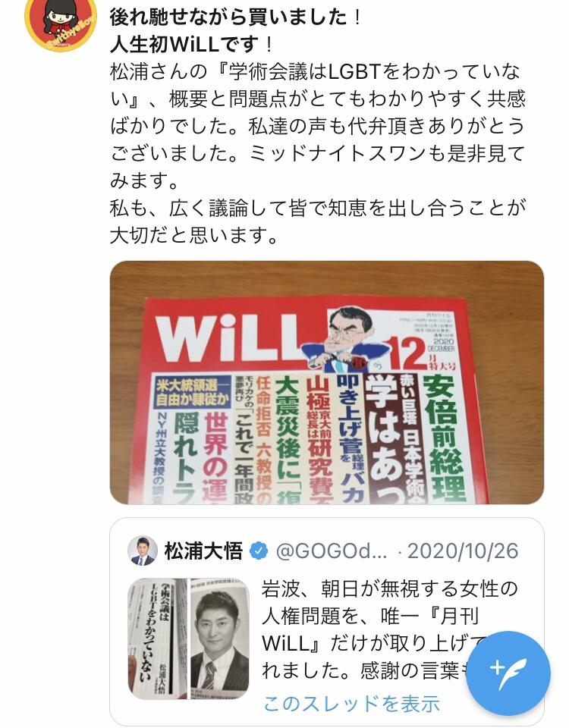Tap the @GOGOd... handle
This screenshot has width=569, height=728.
332,551
